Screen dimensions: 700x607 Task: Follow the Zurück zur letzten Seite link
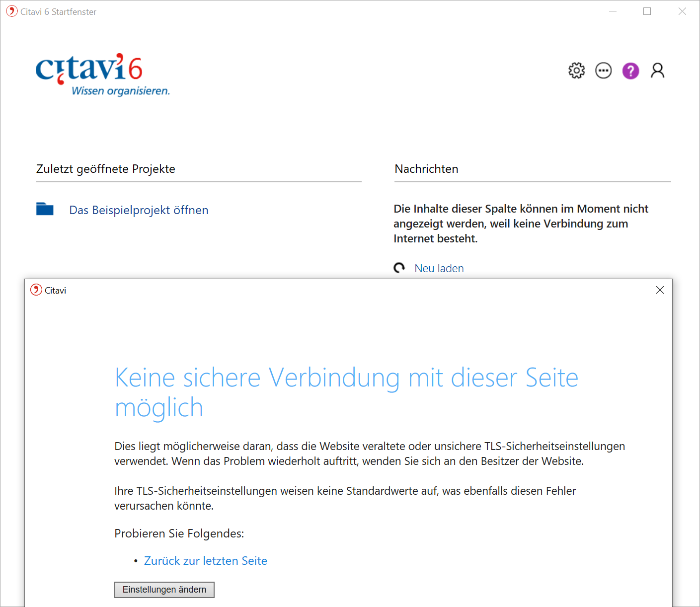[206, 561]
